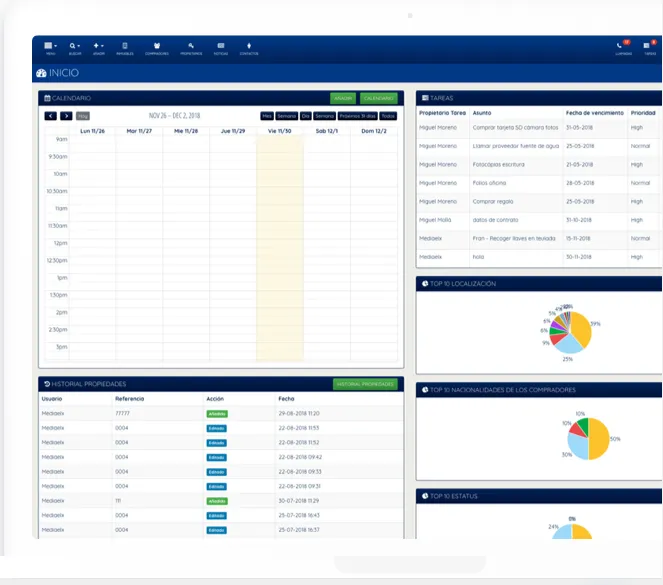Jump to today with the Hoy button
The image size is (663, 585).
tap(83, 116)
